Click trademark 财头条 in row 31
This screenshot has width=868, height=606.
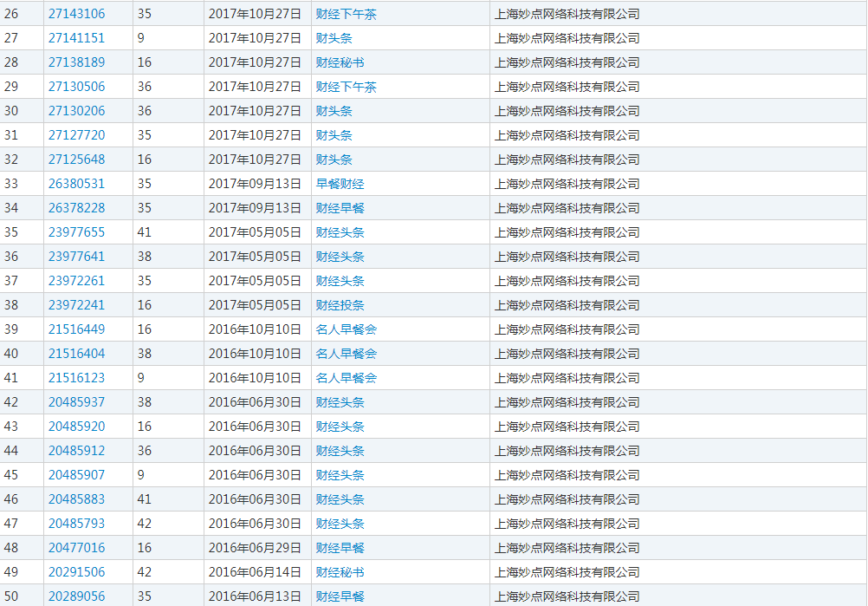(x=334, y=135)
